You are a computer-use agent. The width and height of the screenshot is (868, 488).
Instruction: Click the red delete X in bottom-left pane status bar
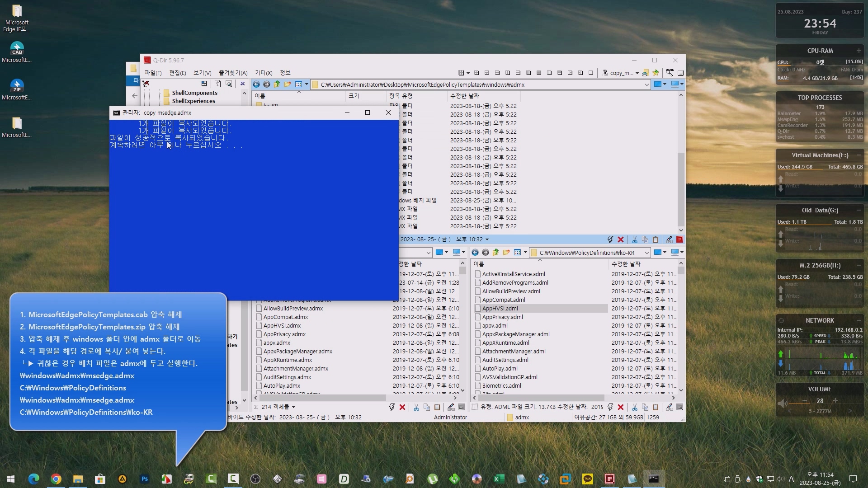point(402,407)
